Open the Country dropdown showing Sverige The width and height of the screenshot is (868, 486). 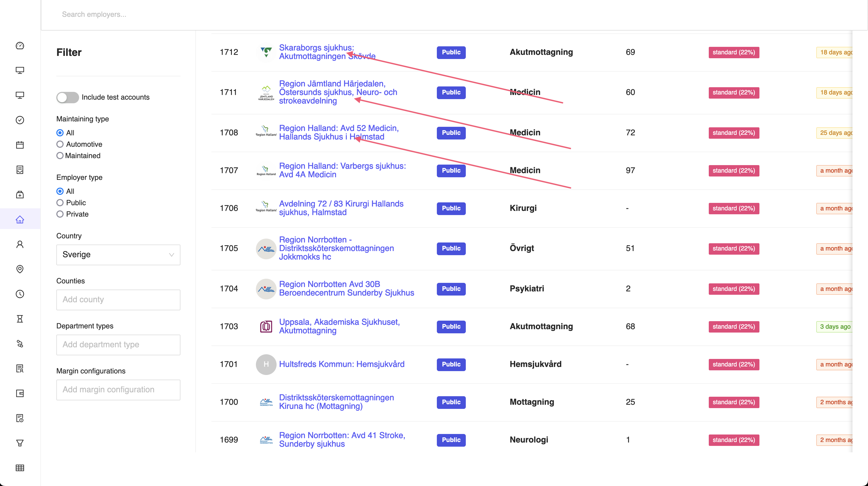(x=118, y=255)
